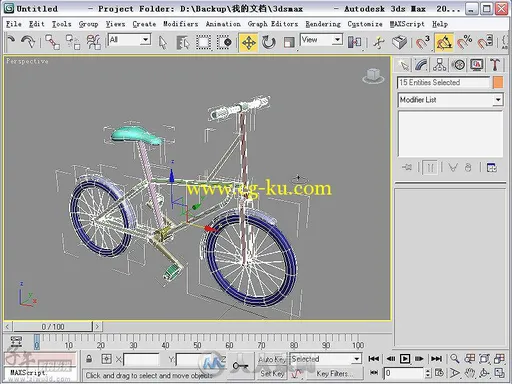Toggle Keyboard Shortcut Override icon

pyautogui.click(x=399, y=43)
